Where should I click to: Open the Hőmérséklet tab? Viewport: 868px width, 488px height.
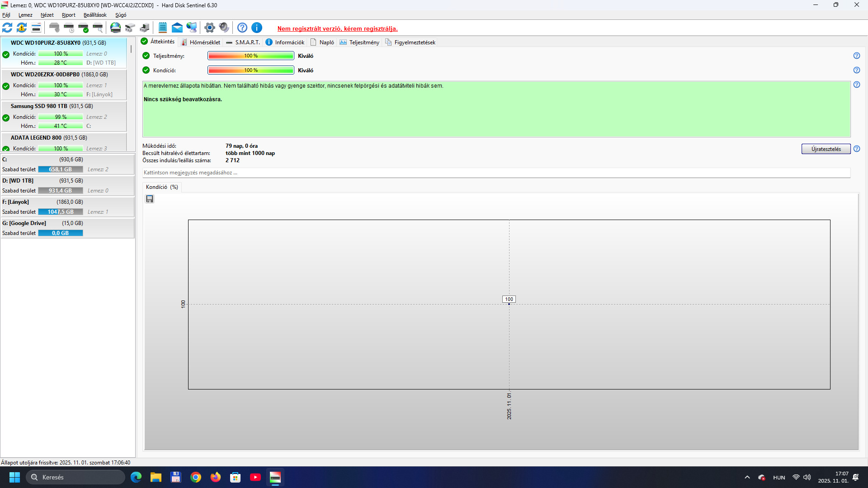click(201, 42)
